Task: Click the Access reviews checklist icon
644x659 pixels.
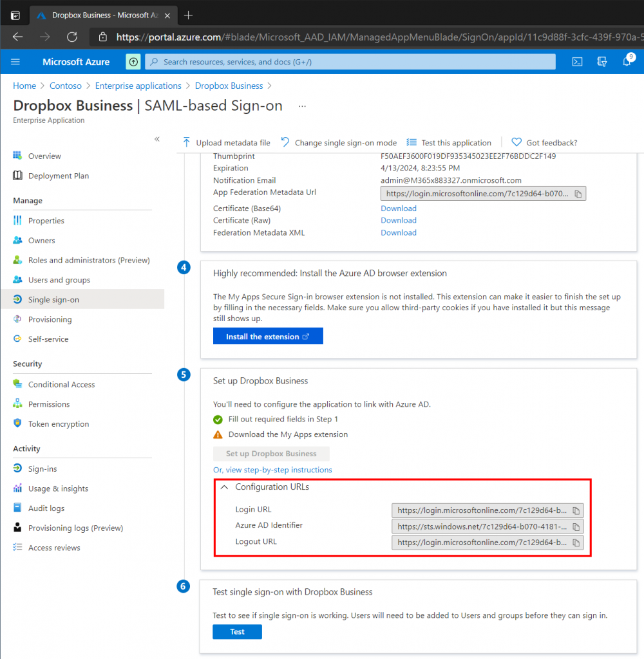Action: pos(17,548)
